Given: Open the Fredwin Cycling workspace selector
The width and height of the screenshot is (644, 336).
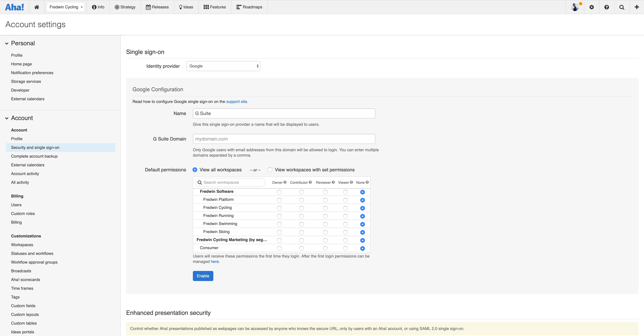Looking at the screenshot, I should click(x=66, y=7).
